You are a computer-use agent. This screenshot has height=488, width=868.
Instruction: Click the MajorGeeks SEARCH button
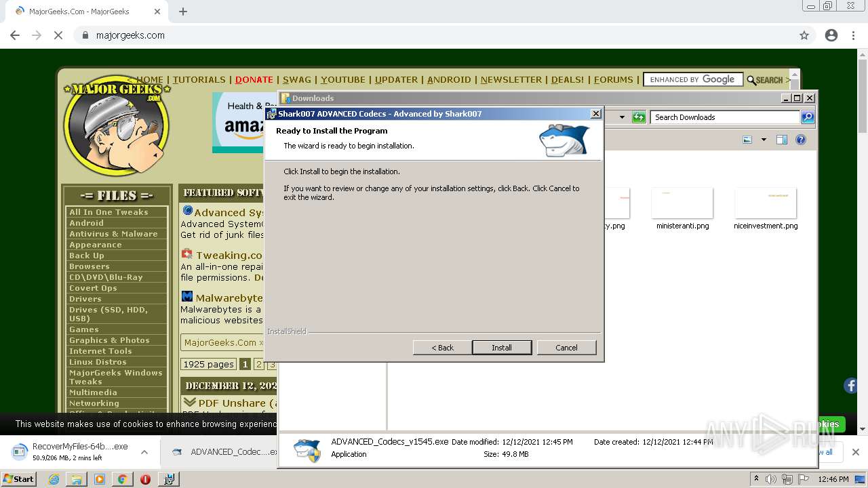pyautogui.click(x=765, y=80)
